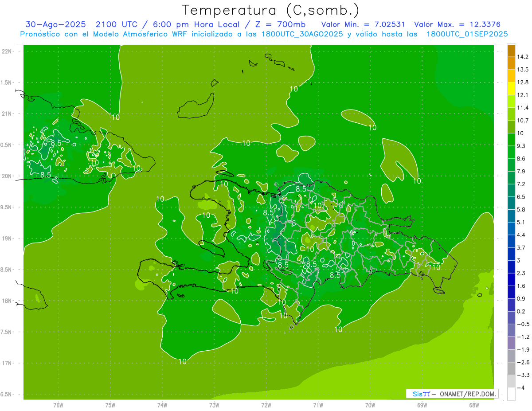Click the "Valor Min. = 7.02531" text
Viewport: 532px width, 411px height.
[x=363, y=24]
